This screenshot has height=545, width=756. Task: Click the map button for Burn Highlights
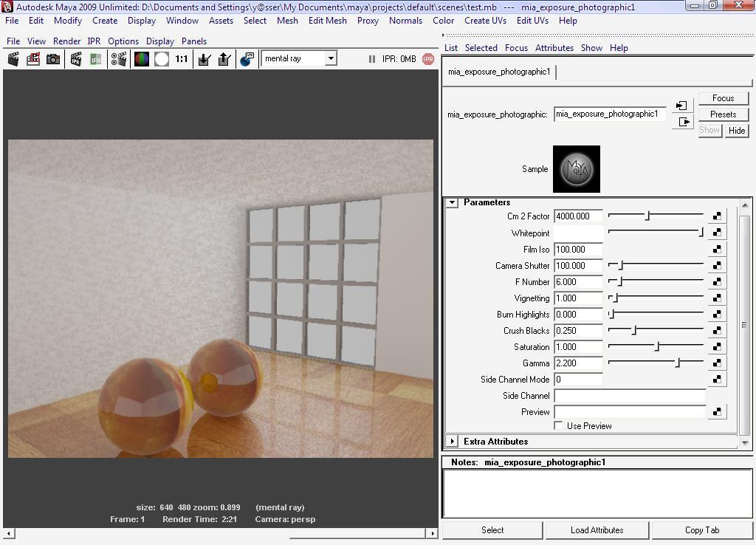tap(717, 314)
